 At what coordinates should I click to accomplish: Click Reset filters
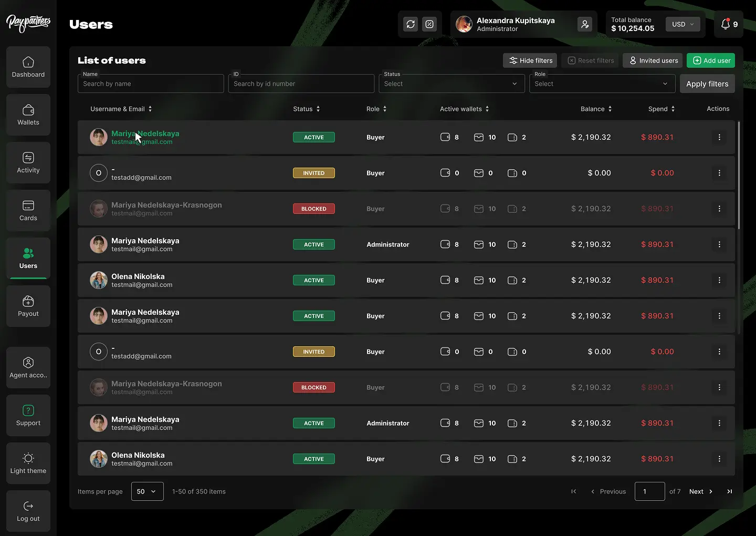(x=591, y=60)
